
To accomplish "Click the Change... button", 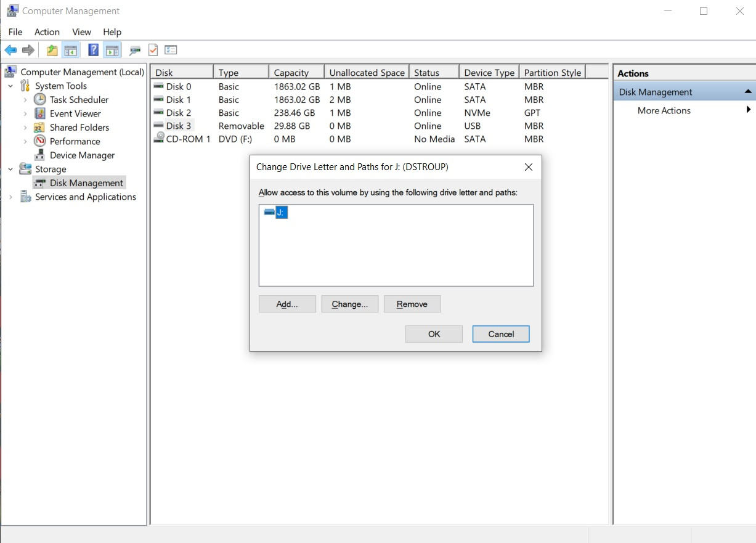I will click(x=349, y=304).
